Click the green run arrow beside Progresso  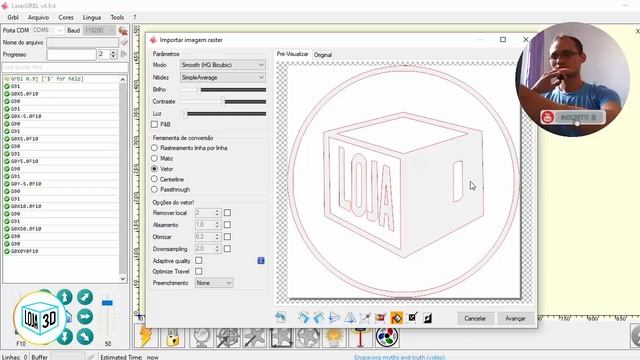tap(124, 54)
